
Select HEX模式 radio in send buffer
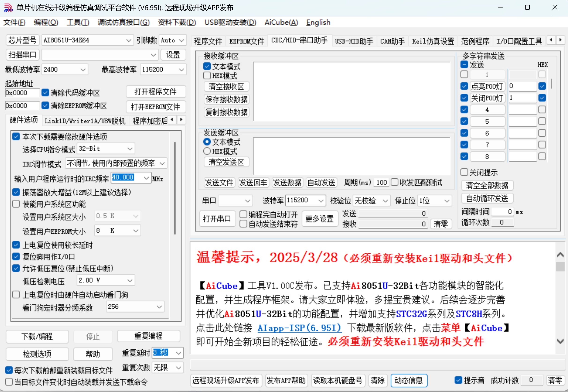click(x=207, y=151)
